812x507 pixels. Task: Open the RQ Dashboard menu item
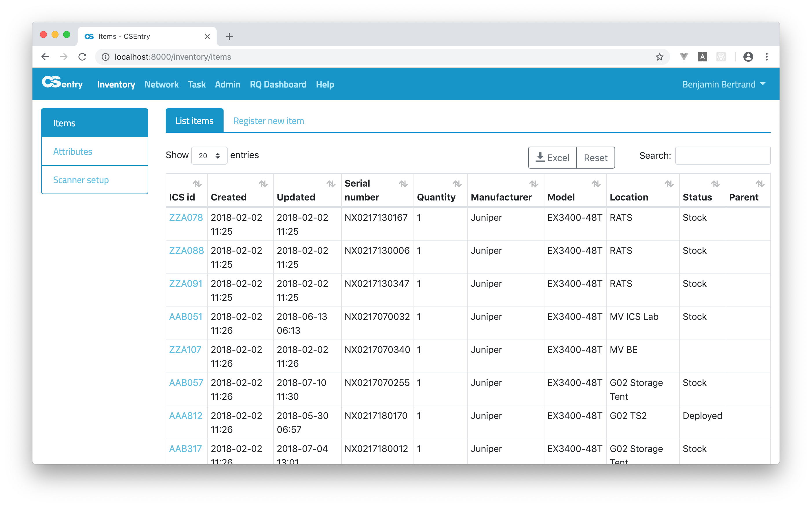tap(278, 84)
